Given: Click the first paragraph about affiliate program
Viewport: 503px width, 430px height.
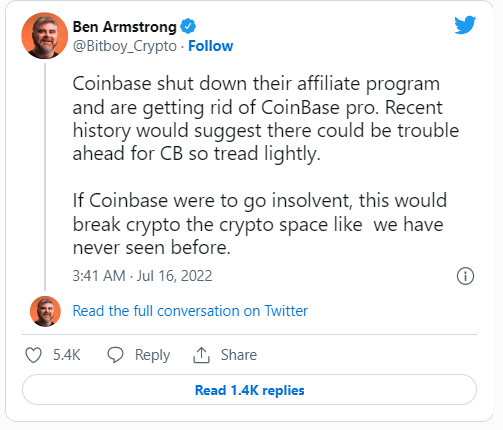Looking at the screenshot, I should [x=266, y=119].
